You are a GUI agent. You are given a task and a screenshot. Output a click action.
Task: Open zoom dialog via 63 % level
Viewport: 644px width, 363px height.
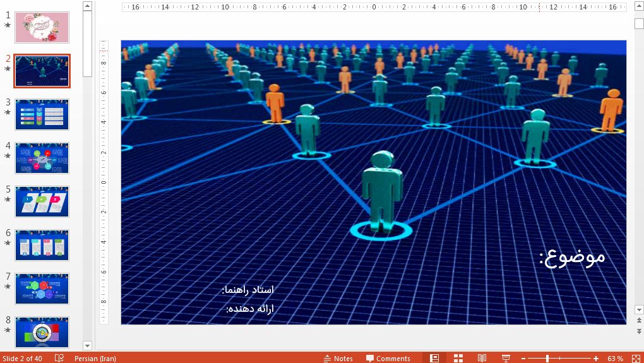(x=614, y=358)
